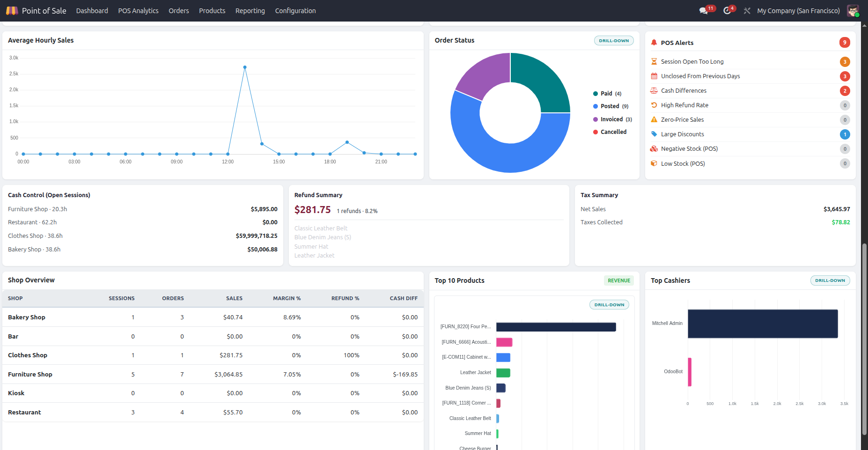Open the Cash Differences alert
Image resolution: width=868 pixels, height=450 pixels.
(750, 90)
